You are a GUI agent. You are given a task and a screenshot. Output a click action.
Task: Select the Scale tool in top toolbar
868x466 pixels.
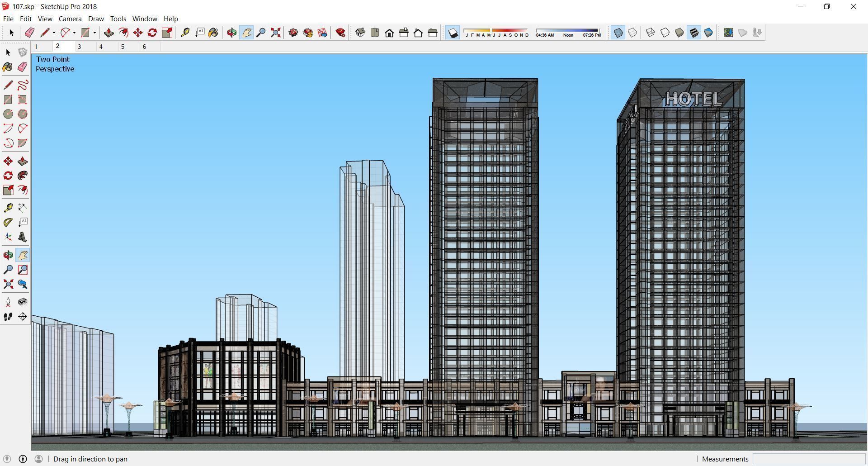click(x=167, y=33)
